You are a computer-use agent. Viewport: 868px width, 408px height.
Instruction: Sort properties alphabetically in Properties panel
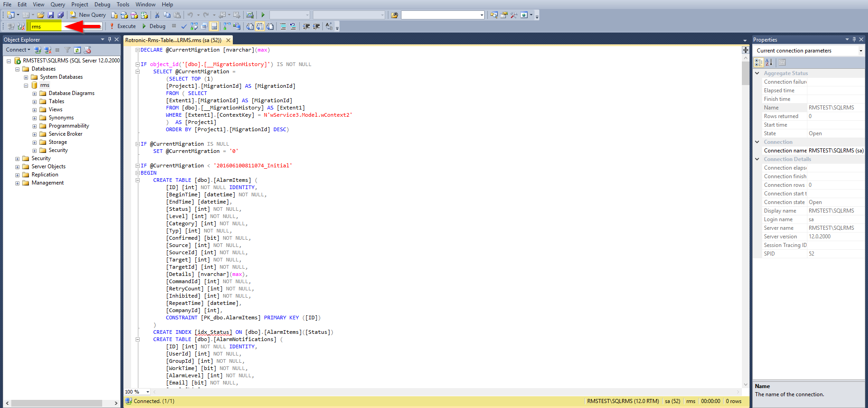click(769, 62)
